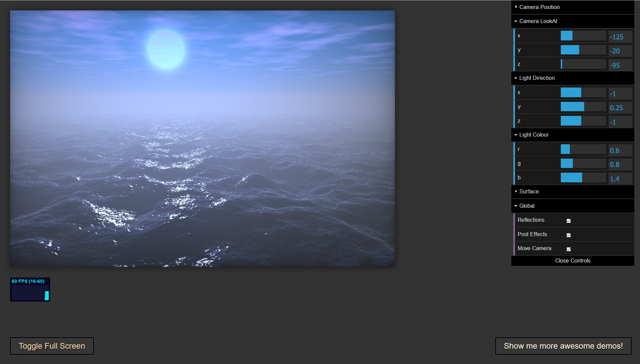
Task: Click the Camera LookAt x slider
Action: tap(583, 36)
